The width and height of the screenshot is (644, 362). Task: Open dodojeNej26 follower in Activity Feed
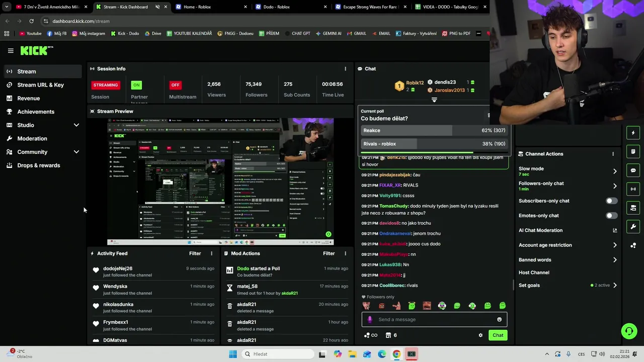118,268
